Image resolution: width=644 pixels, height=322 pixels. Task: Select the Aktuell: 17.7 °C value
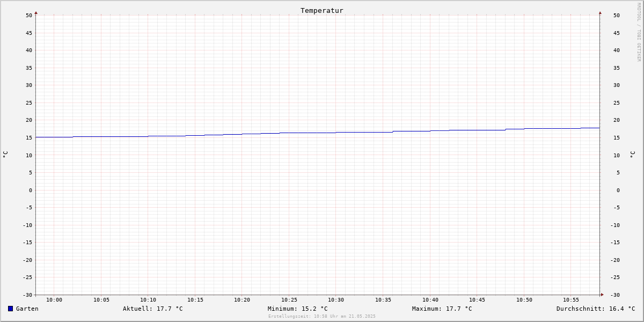coord(153,309)
